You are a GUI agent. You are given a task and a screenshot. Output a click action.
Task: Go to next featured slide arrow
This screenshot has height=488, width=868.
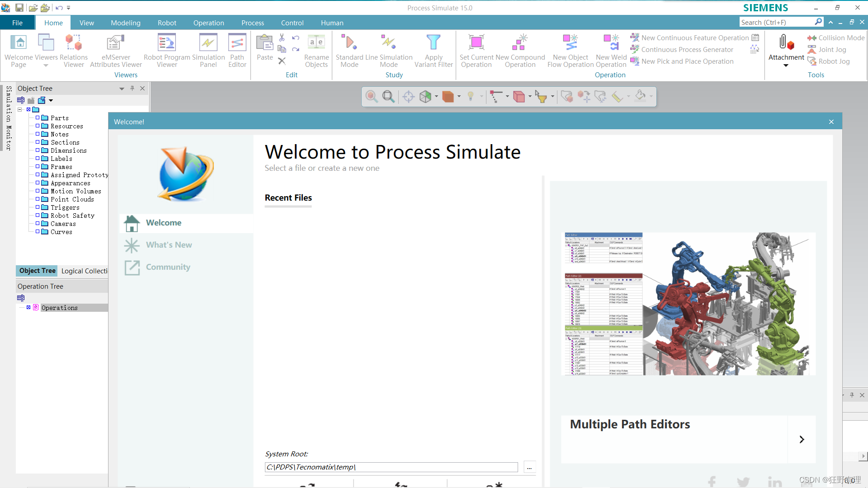(x=802, y=439)
